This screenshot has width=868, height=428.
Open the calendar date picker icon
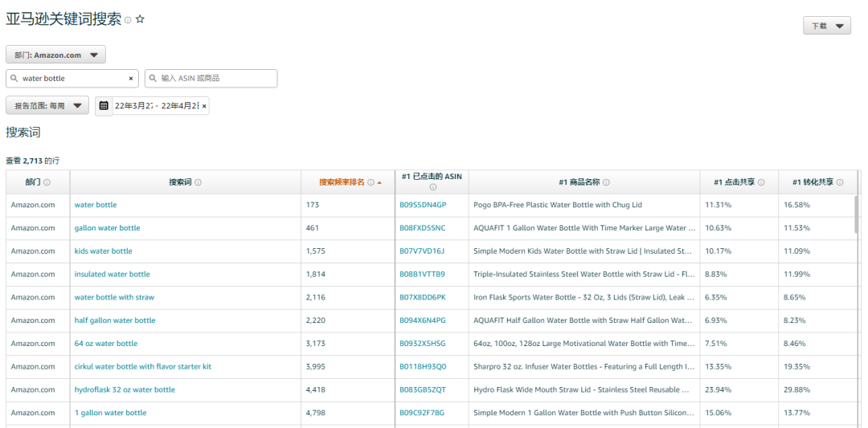(x=104, y=105)
